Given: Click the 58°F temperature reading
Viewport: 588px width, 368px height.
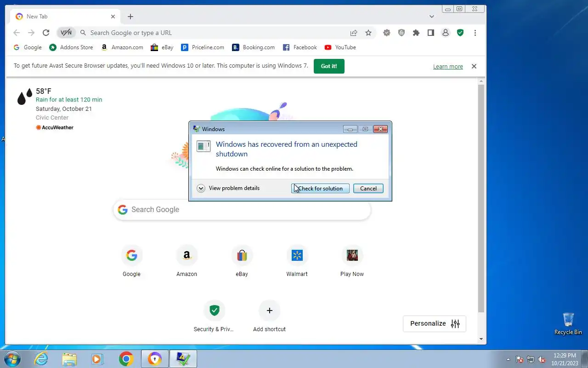Looking at the screenshot, I should (44, 91).
